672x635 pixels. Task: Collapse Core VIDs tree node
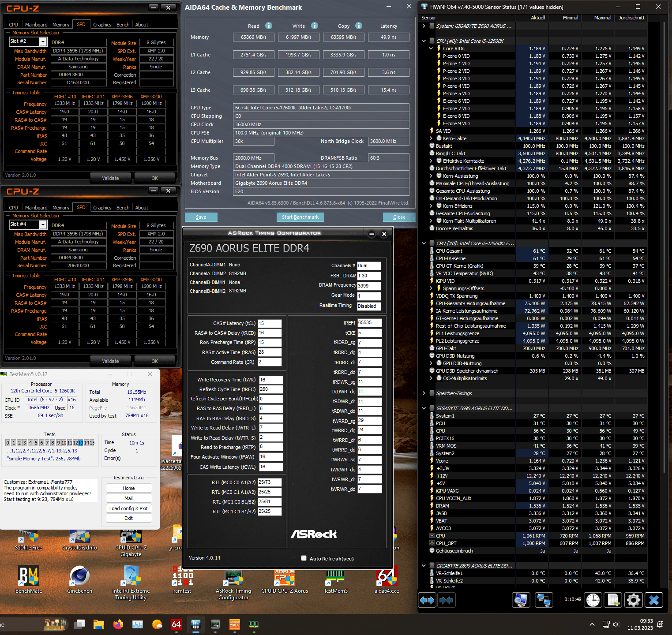[431, 49]
